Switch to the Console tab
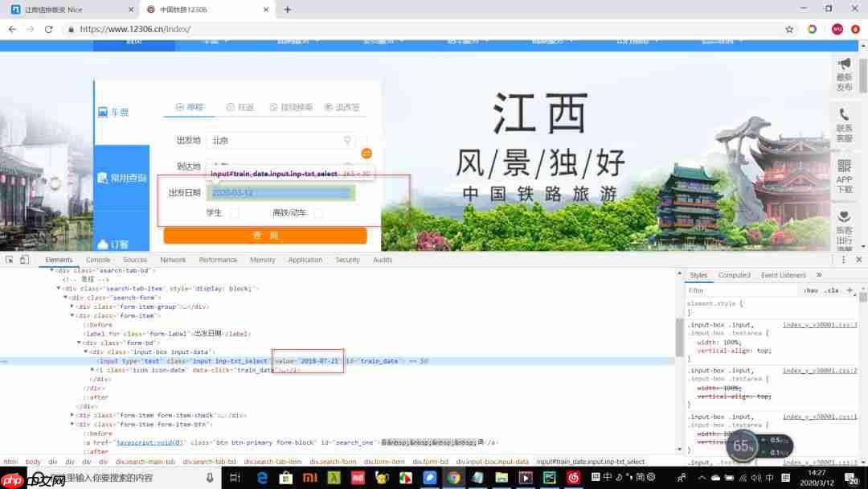The width and height of the screenshot is (868, 489). pyautogui.click(x=97, y=259)
